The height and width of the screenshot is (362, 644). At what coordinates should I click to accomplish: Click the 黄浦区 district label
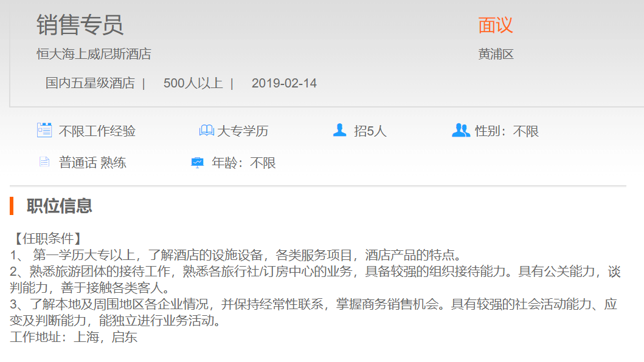[x=496, y=54]
